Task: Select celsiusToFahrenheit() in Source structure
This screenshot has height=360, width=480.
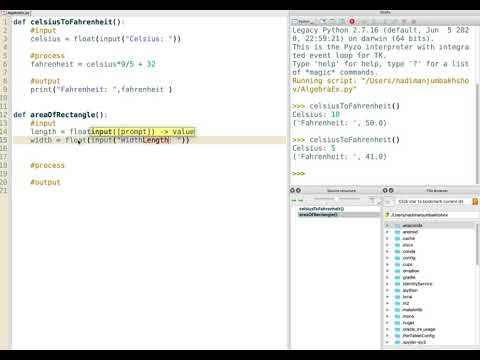Action: 321,209
